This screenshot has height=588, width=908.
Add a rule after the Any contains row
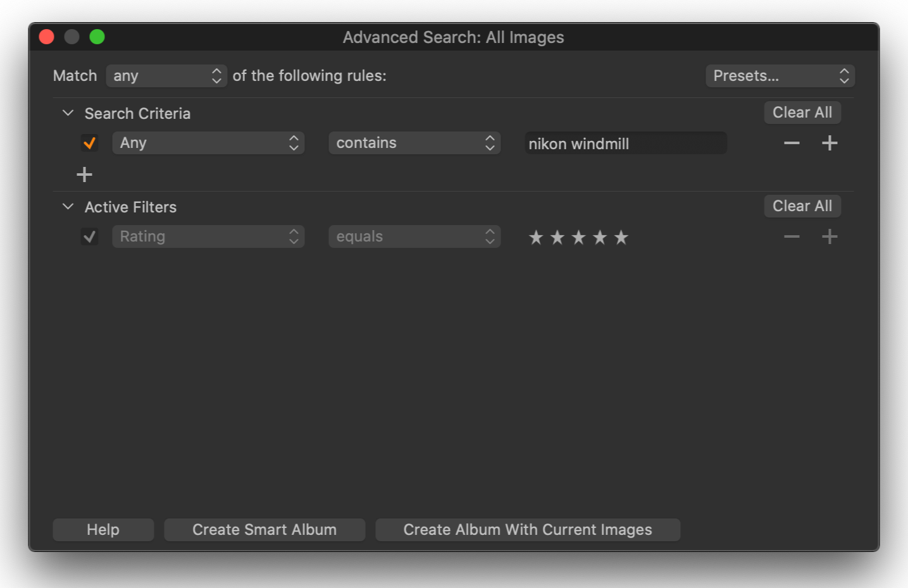[830, 144]
